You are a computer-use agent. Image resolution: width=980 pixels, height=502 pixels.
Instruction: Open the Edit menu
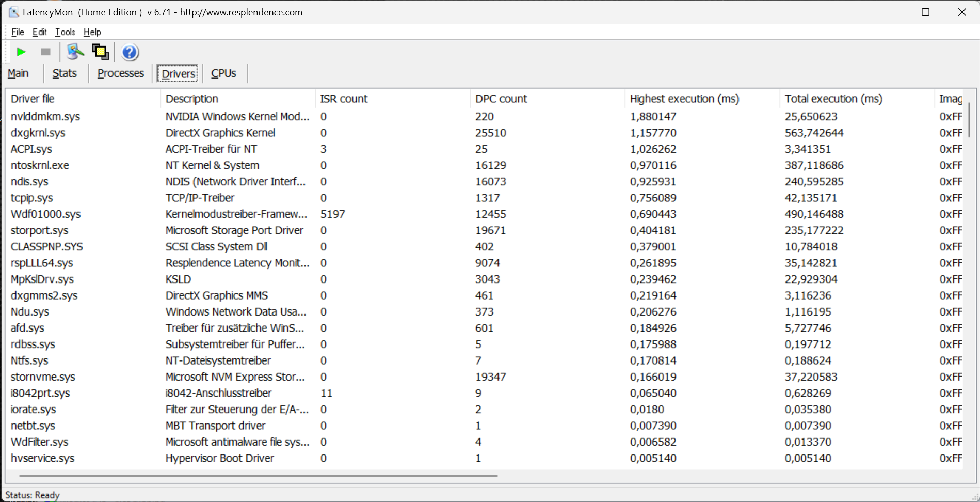click(39, 32)
